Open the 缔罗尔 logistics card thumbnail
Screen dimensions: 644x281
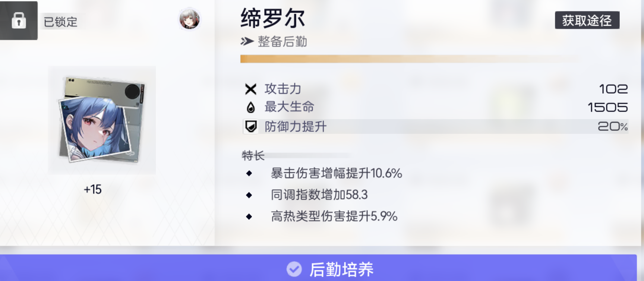click(x=102, y=120)
